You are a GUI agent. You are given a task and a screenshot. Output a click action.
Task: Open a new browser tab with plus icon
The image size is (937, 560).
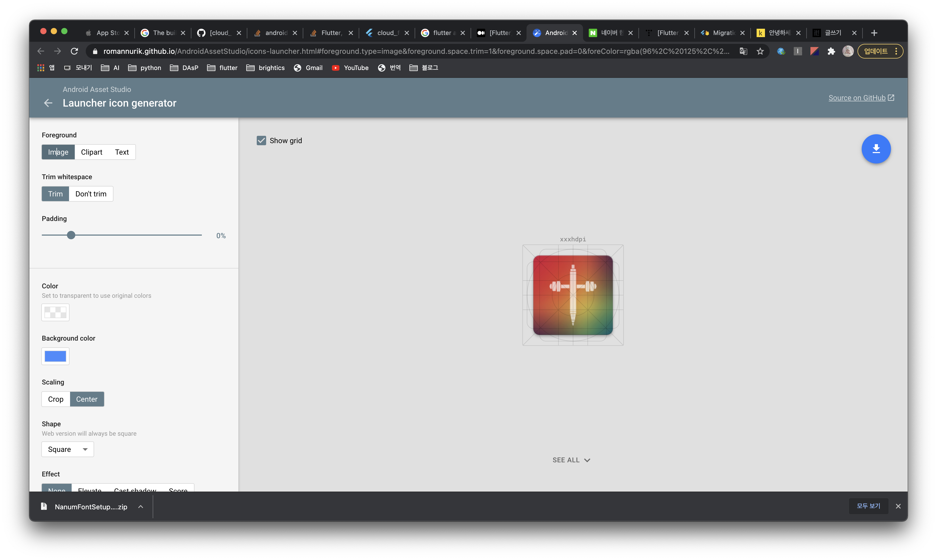[x=874, y=33]
